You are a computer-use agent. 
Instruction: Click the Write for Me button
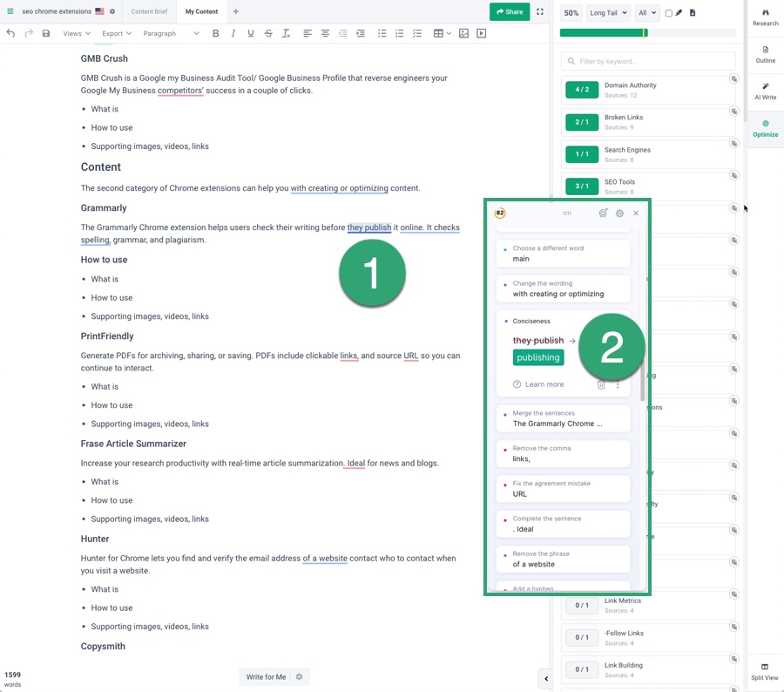pyautogui.click(x=266, y=676)
